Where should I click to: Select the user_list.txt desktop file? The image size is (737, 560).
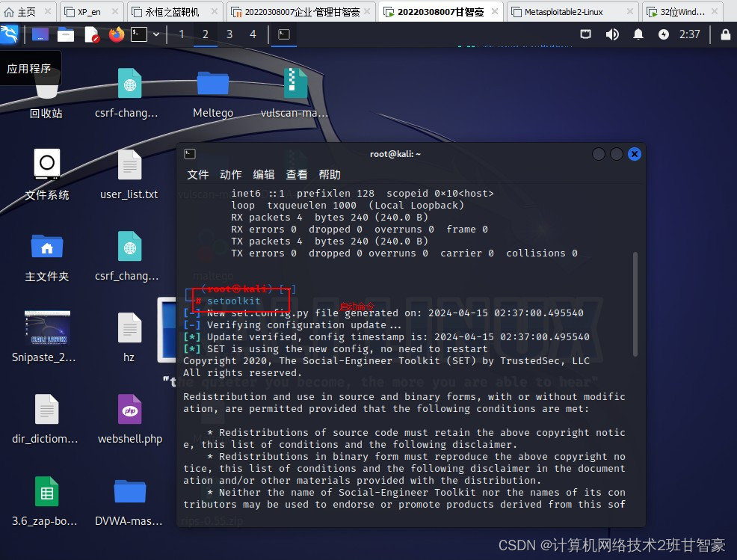129,175
